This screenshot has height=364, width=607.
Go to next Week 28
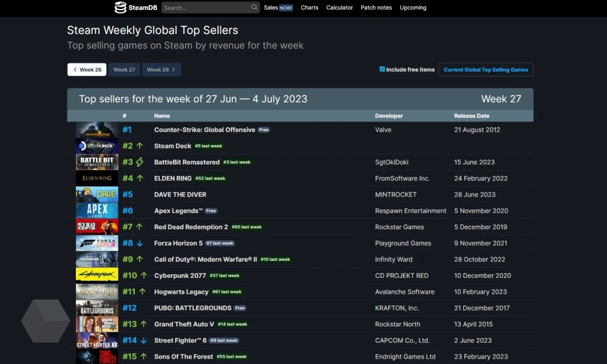[x=161, y=70]
